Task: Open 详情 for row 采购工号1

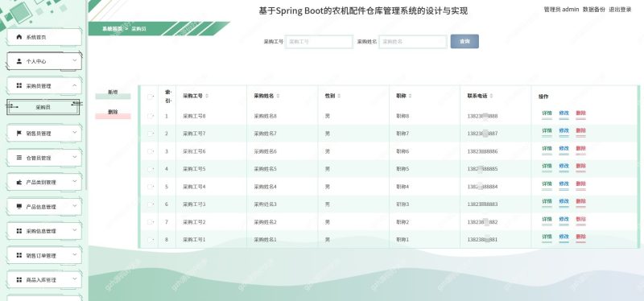Action: (547, 237)
